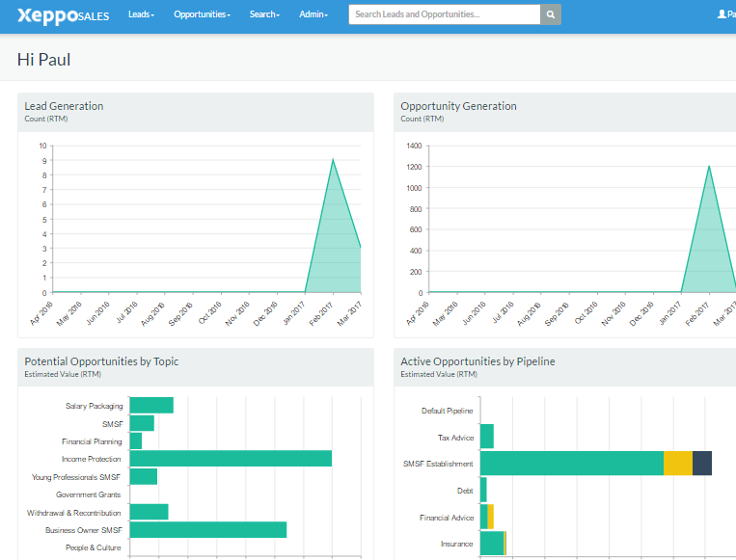Click the Salary Packaging bar
The image size is (736, 560).
tap(151, 406)
